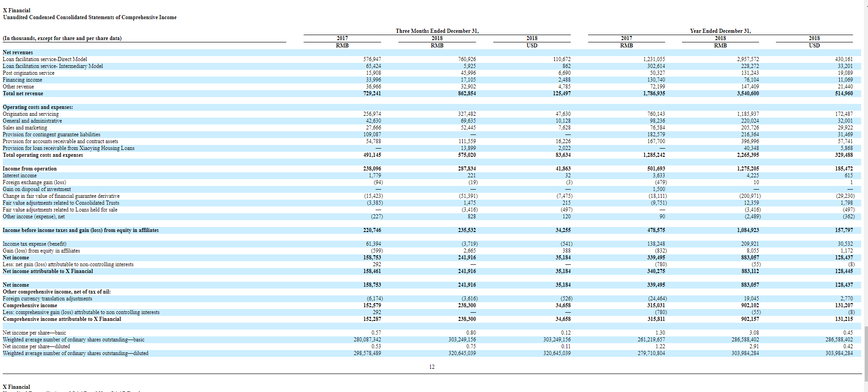The width and height of the screenshot is (868, 392).
Task: Select 'Provision for loan receivable from Xiaoying Housing Loans'
Action: (x=68, y=148)
